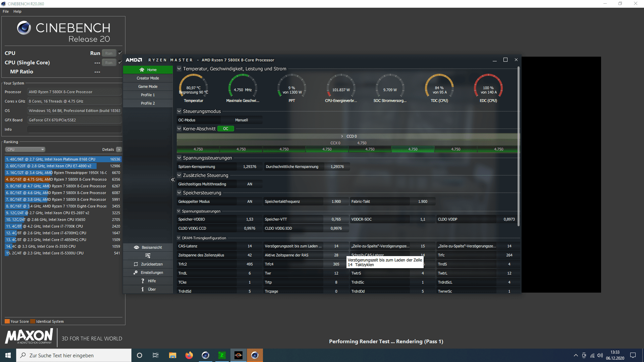Select the Intel Xeon Platinum 8168 ranking row
This screenshot has height=362, width=644.
[63, 159]
